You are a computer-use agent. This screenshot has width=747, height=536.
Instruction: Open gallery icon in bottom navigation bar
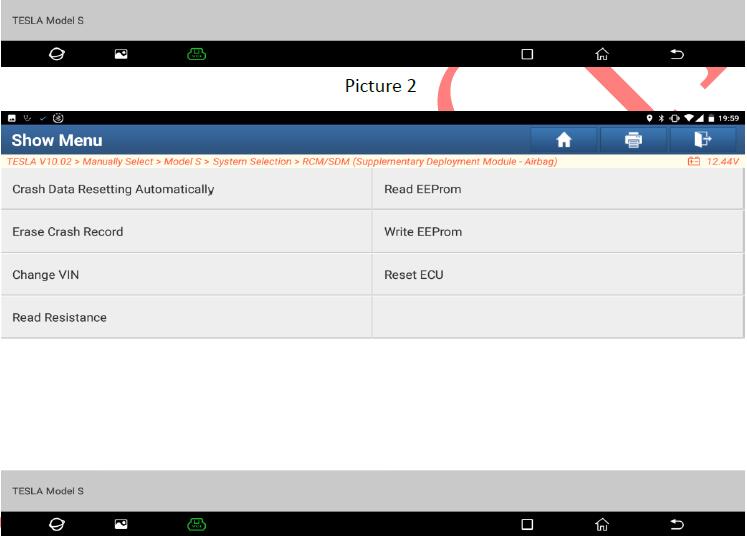[x=121, y=524]
